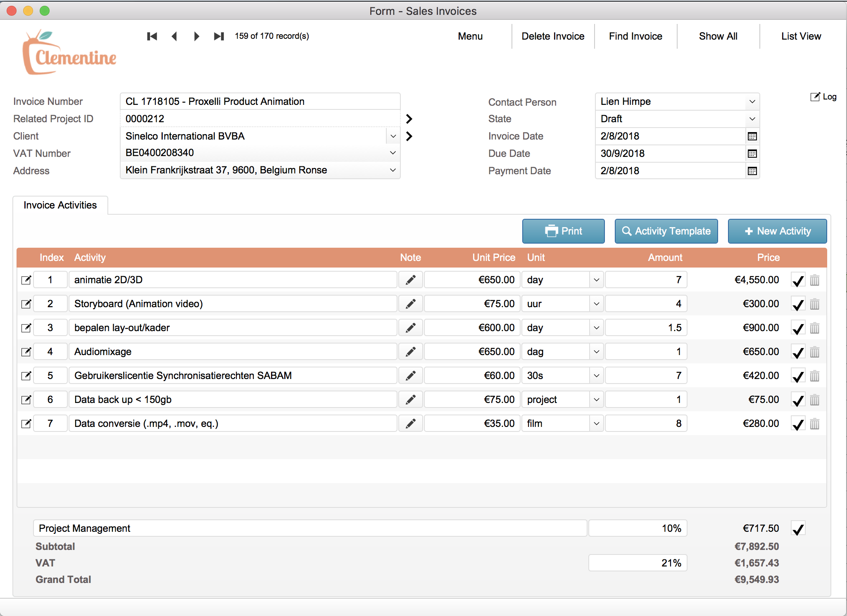Viewport: 847px width, 616px height.
Task: Delete Audiomixage row trash icon
Action: coord(815,352)
